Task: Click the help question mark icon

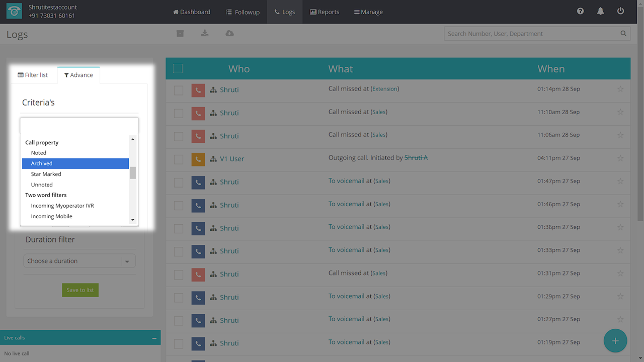Action: click(x=580, y=11)
